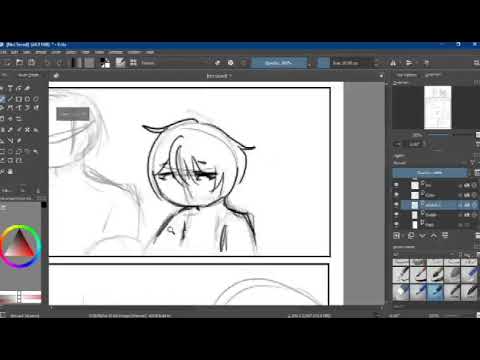The height and width of the screenshot is (360, 480).
Task: Adjust the brush Size slider
Action: point(347,63)
